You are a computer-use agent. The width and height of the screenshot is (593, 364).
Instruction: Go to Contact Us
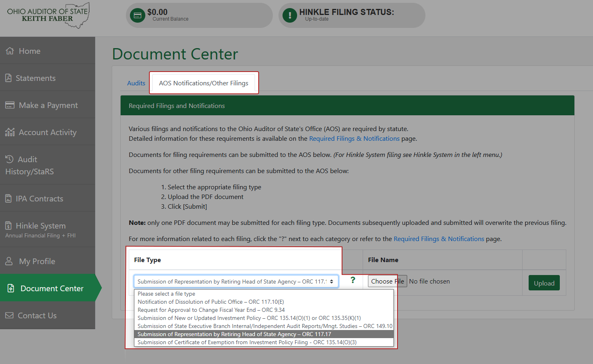coord(36,315)
